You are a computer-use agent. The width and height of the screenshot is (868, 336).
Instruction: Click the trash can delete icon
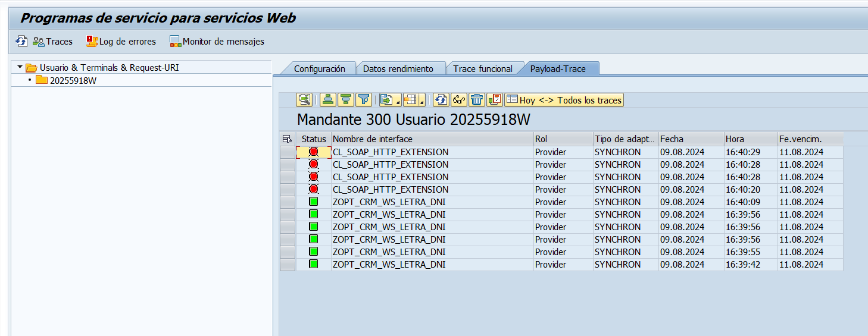pos(477,100)
